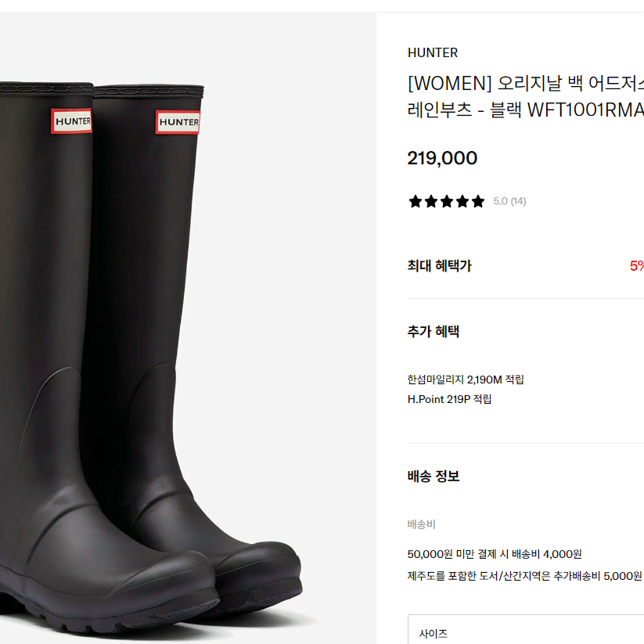Image resolution: width=644 pixels, height=644 pixels.
Task: Click the HUNTER logo label on right boot
Action: (178, 122)
